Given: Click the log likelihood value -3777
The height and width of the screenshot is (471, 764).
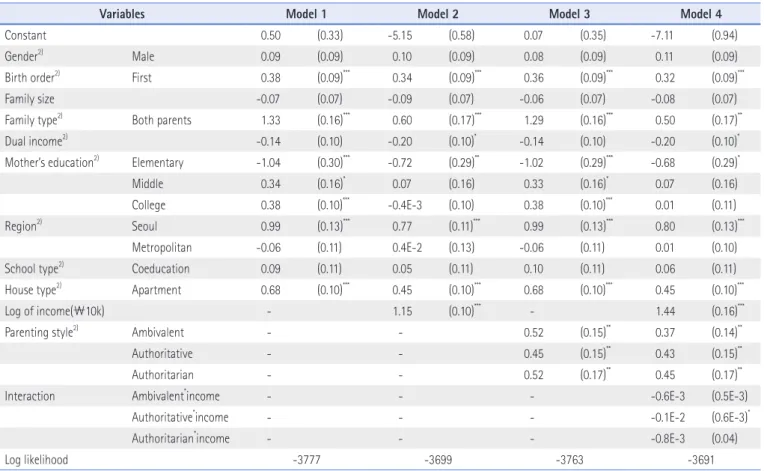Looking at the screenshot, I should click(306, 459).
